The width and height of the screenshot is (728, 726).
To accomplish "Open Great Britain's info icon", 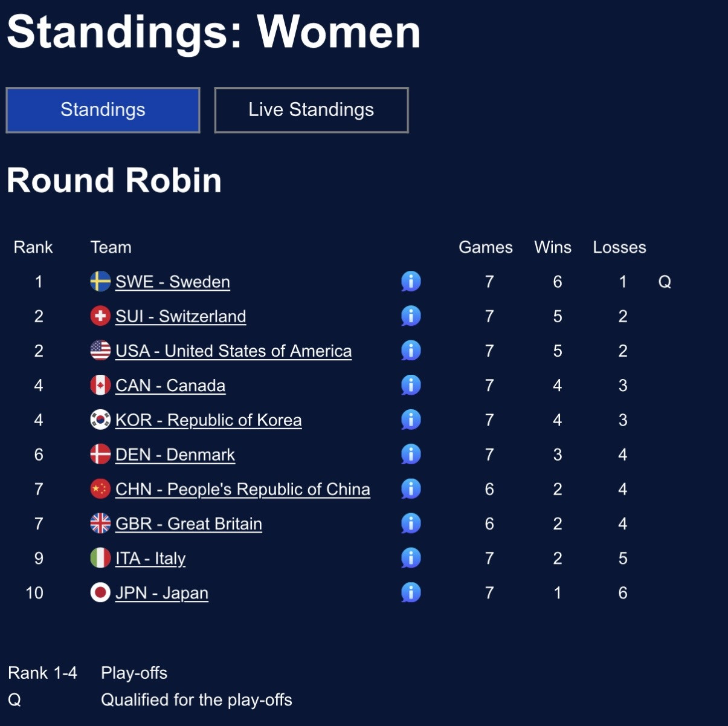I will [x=411, y=523].
